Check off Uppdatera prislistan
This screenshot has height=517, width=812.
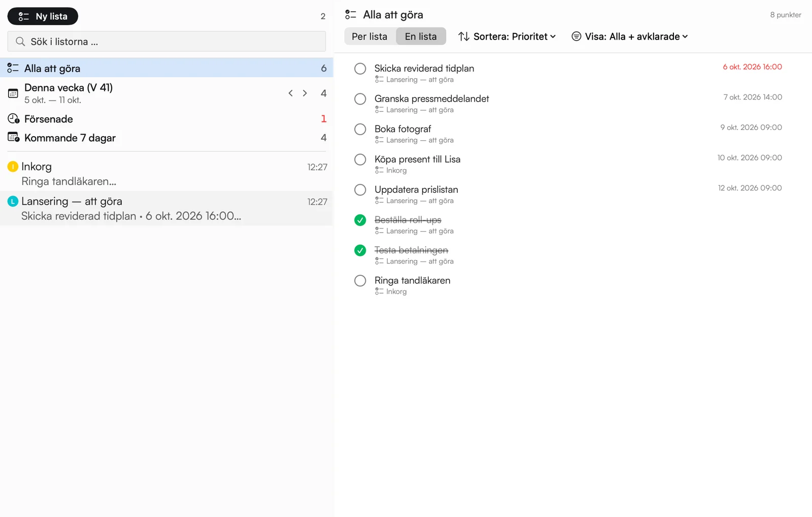(360, 190)
